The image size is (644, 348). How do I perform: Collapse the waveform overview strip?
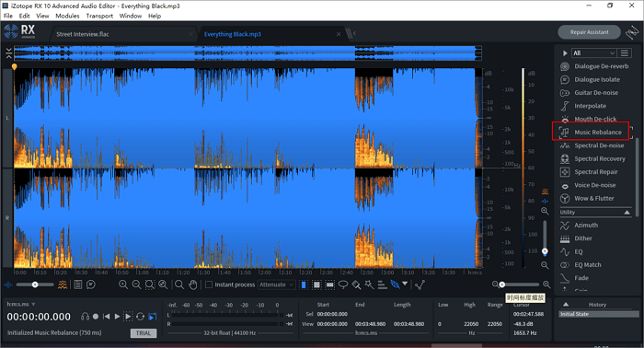[8, 53]
